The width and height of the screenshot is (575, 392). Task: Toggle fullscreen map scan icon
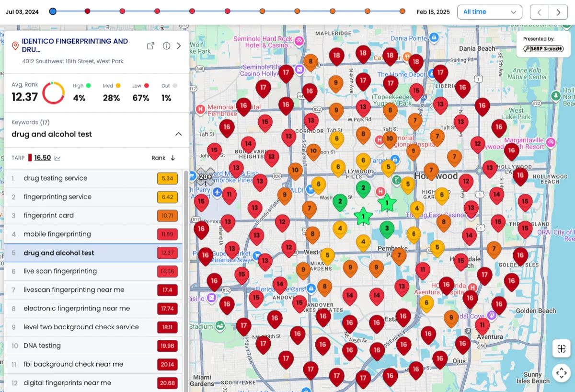561,348
